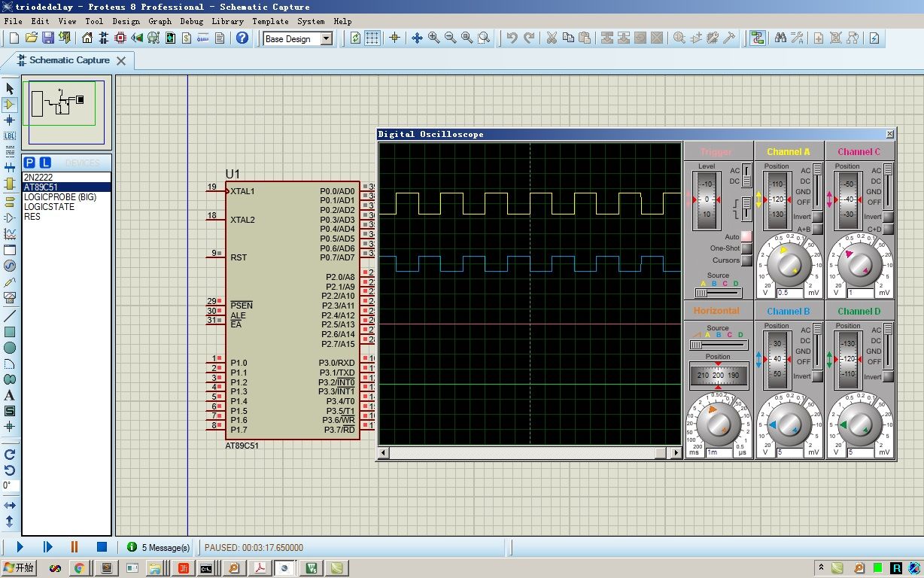Click the Help question mark icon
Viewport: 924px width, 578px height.
tap(242, 38)
